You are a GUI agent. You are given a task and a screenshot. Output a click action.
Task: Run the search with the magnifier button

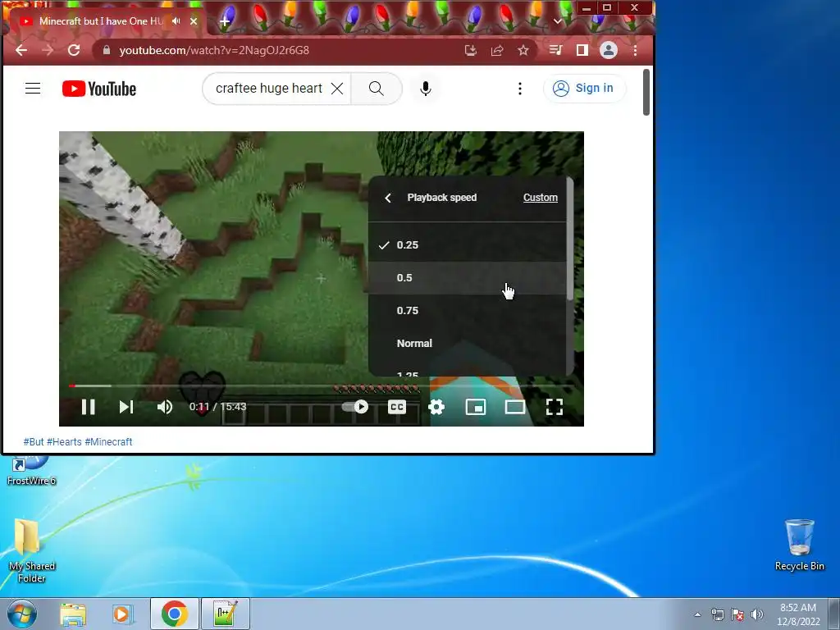[376, 89]
